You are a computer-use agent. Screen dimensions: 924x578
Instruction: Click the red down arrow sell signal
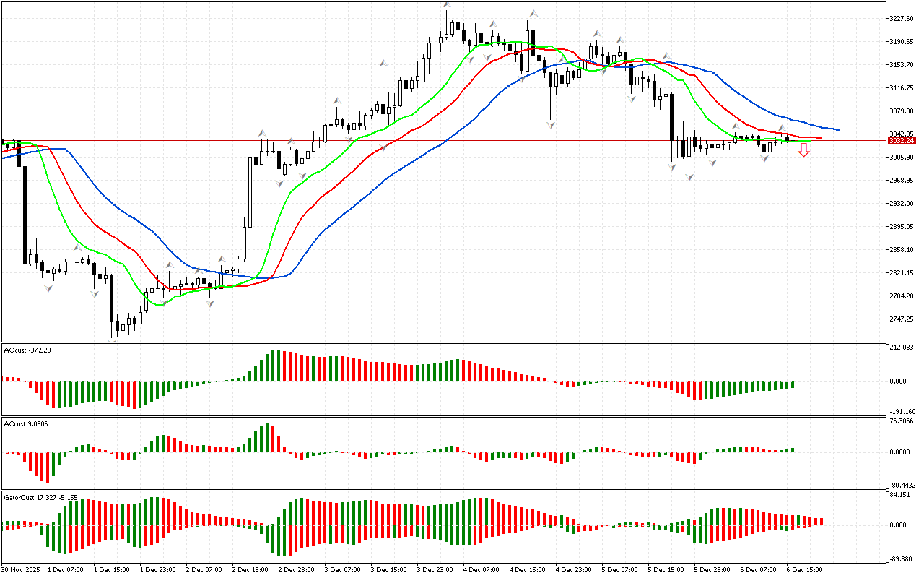click(x=803, y=150)
